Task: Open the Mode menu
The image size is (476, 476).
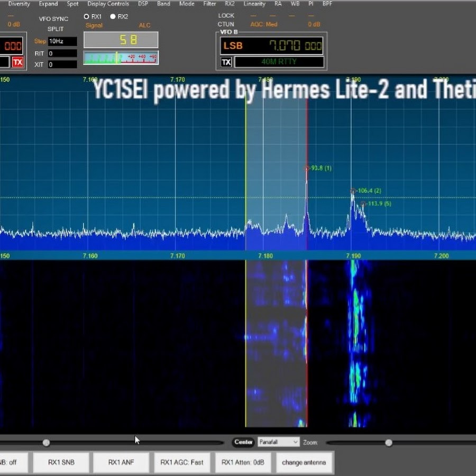Action: [186, 4]
